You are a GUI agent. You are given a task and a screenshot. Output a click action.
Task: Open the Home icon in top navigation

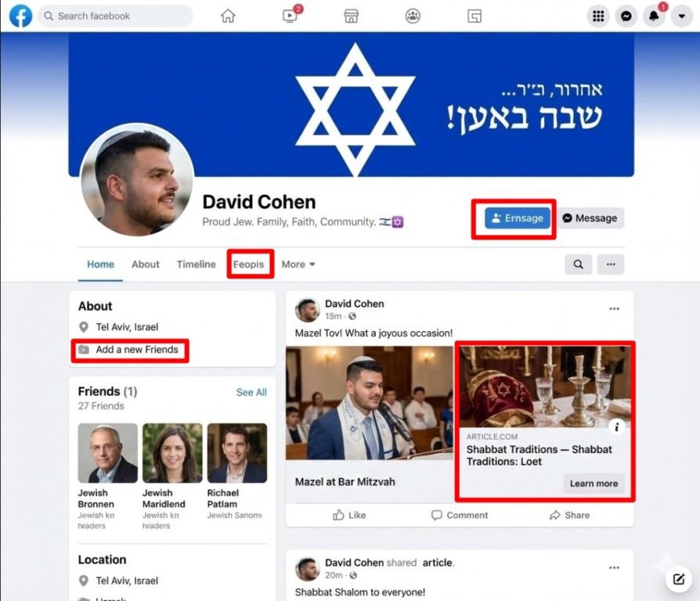click(x=228, y=16)
